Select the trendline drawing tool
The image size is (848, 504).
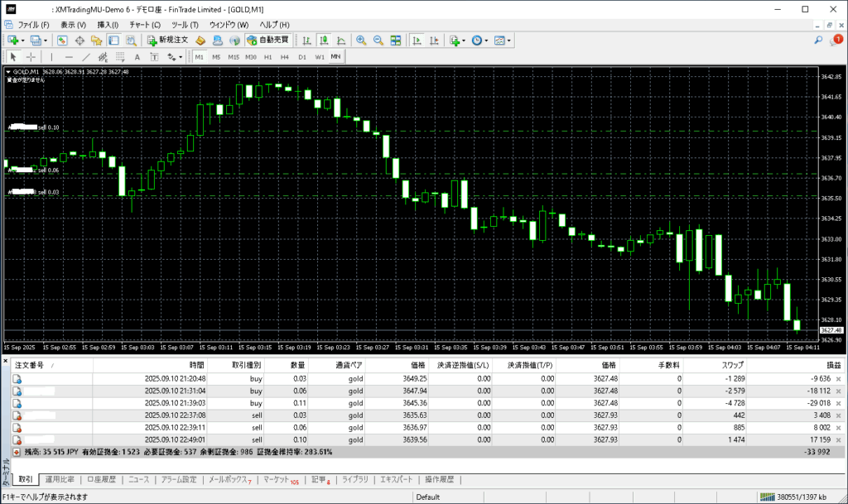[x=86, y=57]
